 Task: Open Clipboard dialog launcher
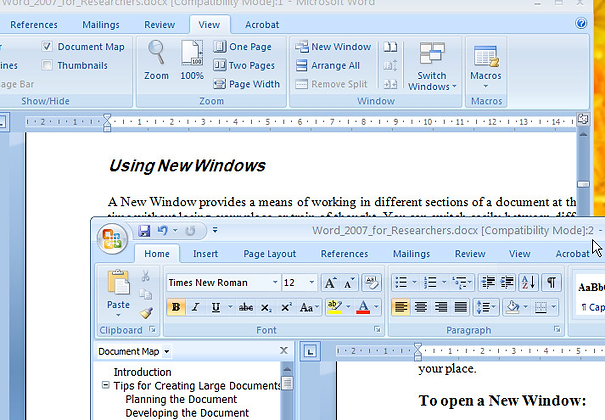click(x=153, y=329)
